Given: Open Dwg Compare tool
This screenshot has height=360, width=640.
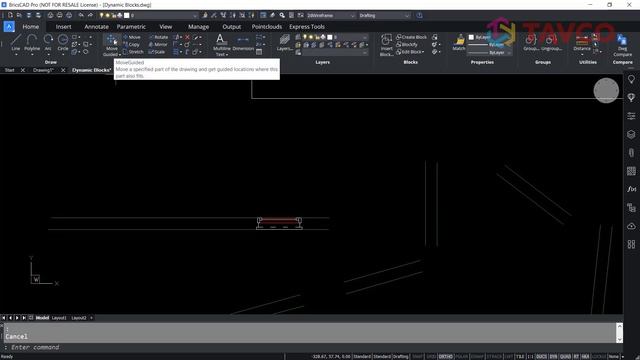Looking at the screenshot, I should coord(622,45).
